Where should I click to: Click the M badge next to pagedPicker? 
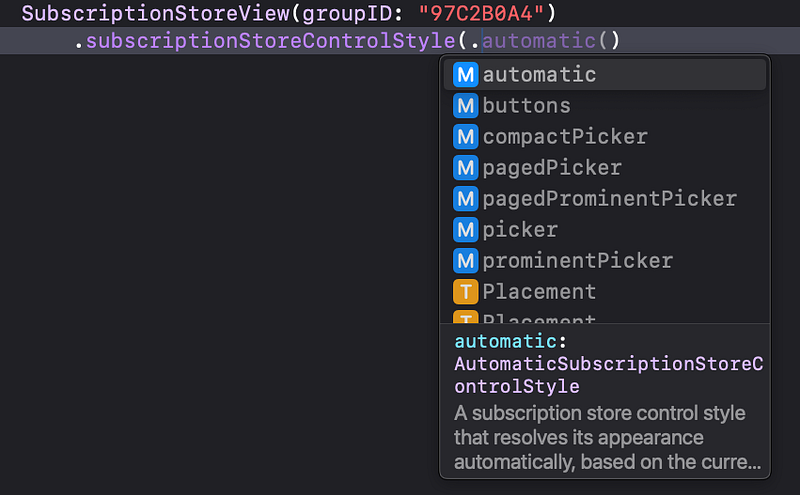point(465,168)
